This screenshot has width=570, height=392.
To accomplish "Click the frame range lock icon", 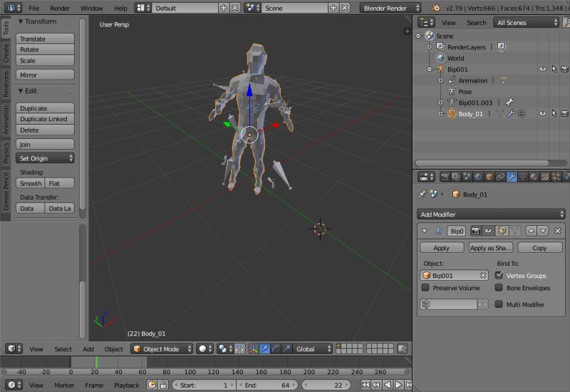I will coord(164,385).
